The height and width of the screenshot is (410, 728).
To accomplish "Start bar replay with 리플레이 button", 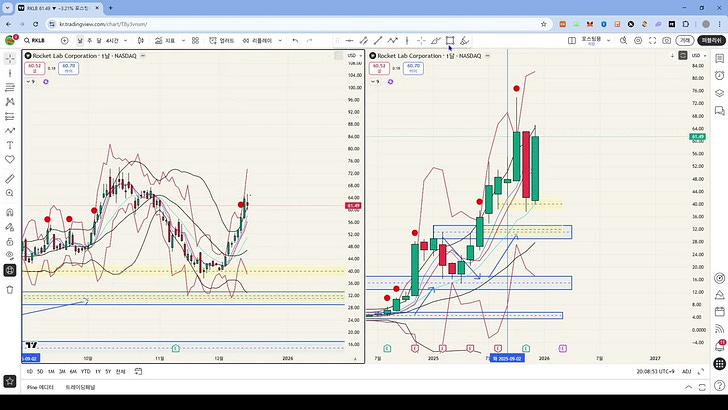I will click(258, 41).
